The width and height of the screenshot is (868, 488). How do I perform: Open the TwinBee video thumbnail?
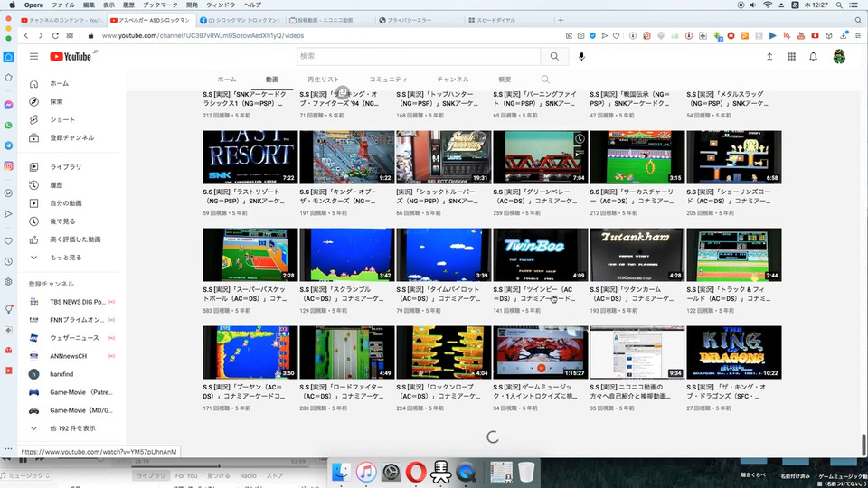[x=541, y=255]
